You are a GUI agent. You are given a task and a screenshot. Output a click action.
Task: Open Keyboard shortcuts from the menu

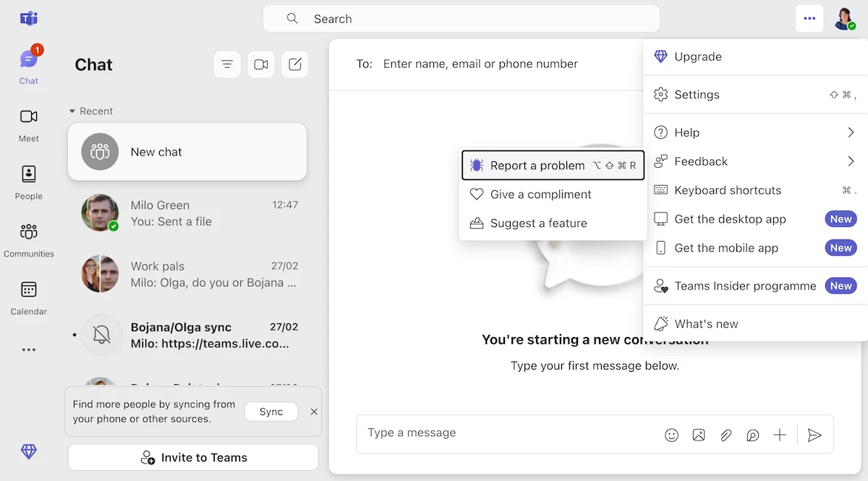[727, 190]
